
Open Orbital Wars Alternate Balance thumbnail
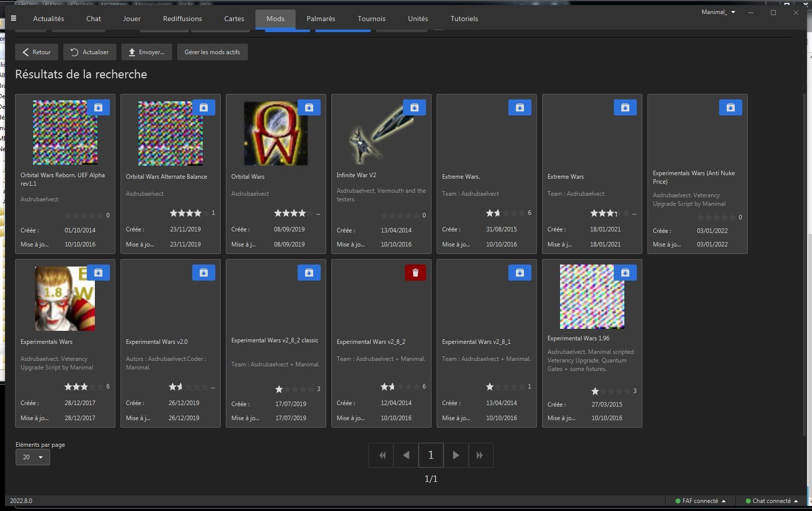[171, 134]
